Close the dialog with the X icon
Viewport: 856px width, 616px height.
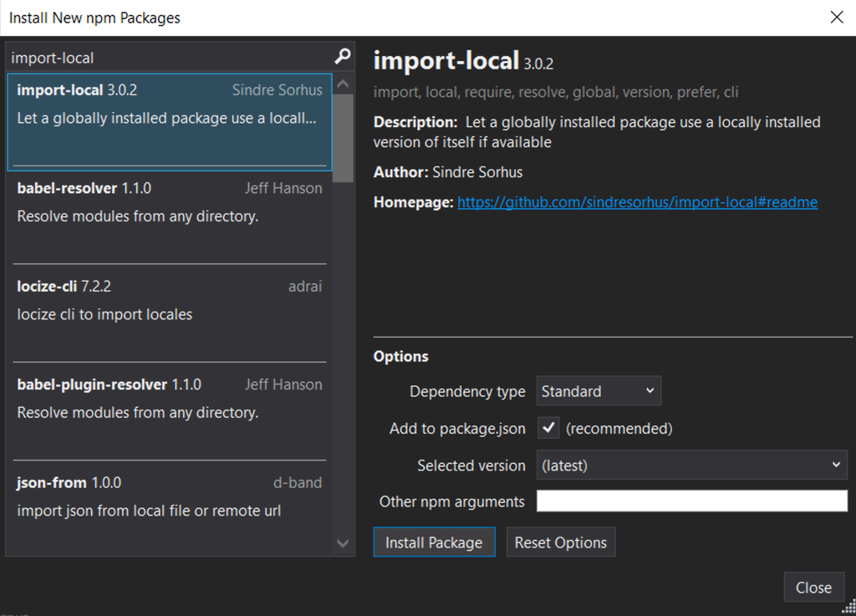pos(836,18)
